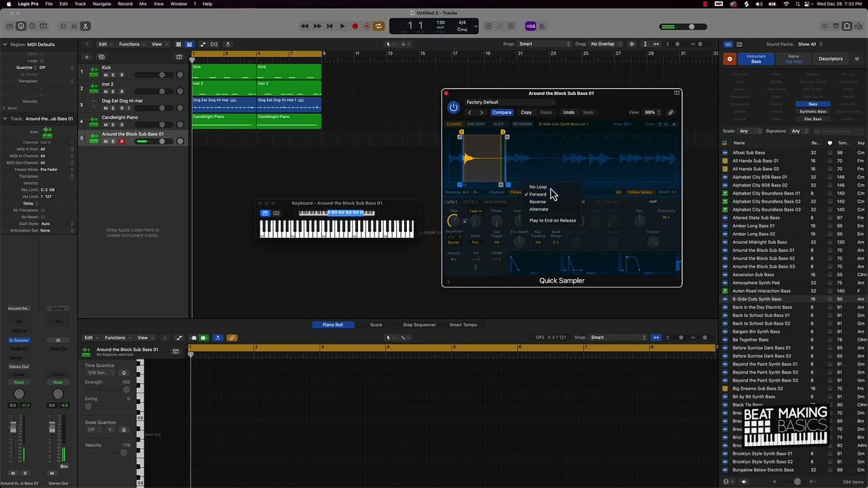Record-enable Candlelight Piano track

pyautogui.click(x=121, y=124)
